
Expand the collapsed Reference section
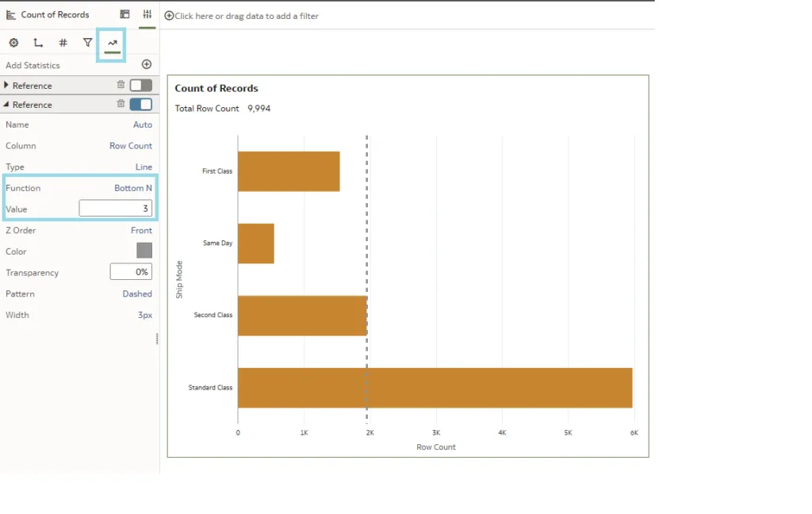(x=7, y=85)
